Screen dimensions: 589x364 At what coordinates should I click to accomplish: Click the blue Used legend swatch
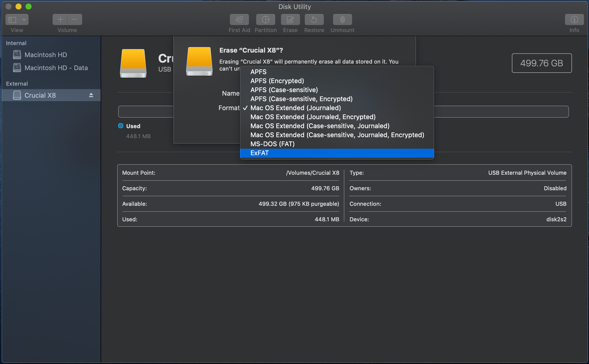(121, 126)
